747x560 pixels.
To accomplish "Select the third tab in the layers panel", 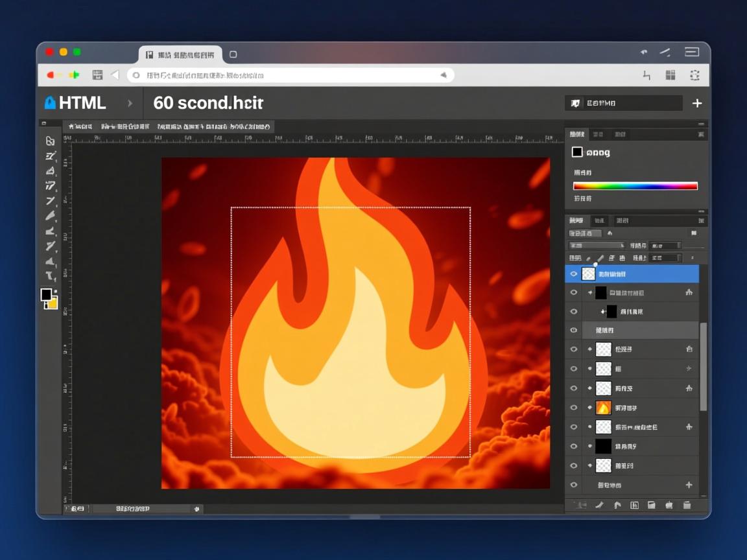I will [622, 220].
